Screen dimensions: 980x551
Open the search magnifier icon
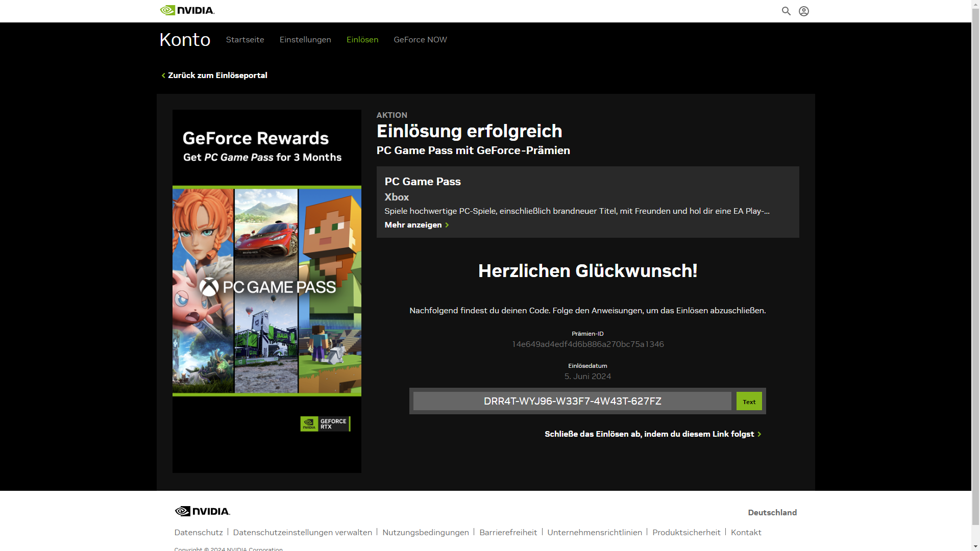click(x=786, y=11)
